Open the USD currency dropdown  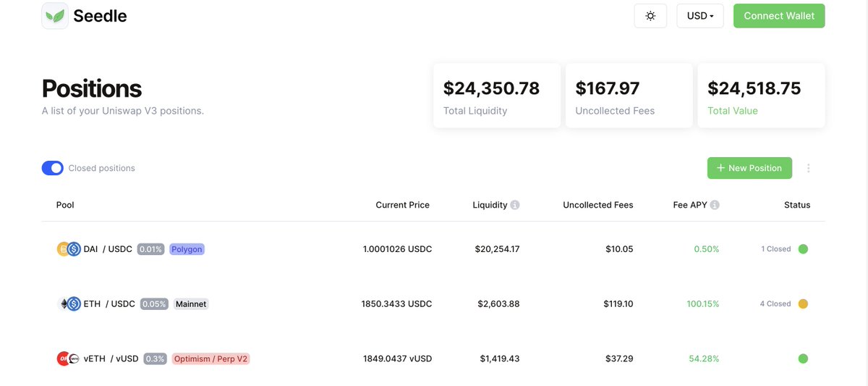tap(700, 16)
